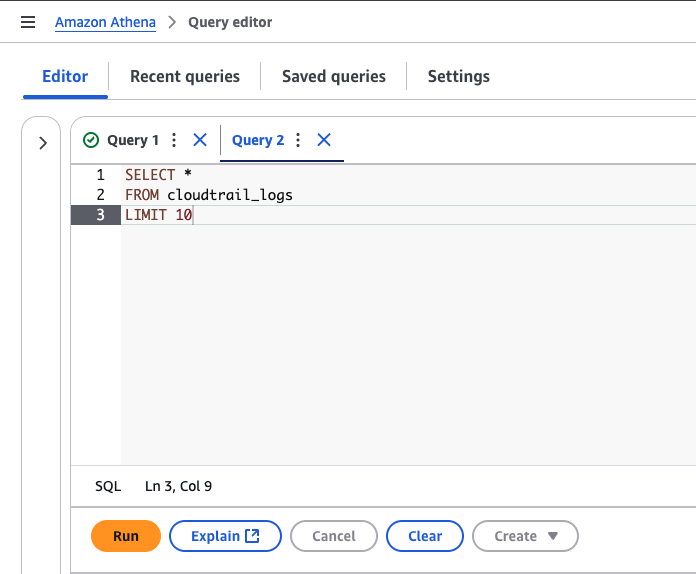The width and height of the screenshot is (696, 574).
Task: Click the number 10 in the query
Action: coord(184,215)
